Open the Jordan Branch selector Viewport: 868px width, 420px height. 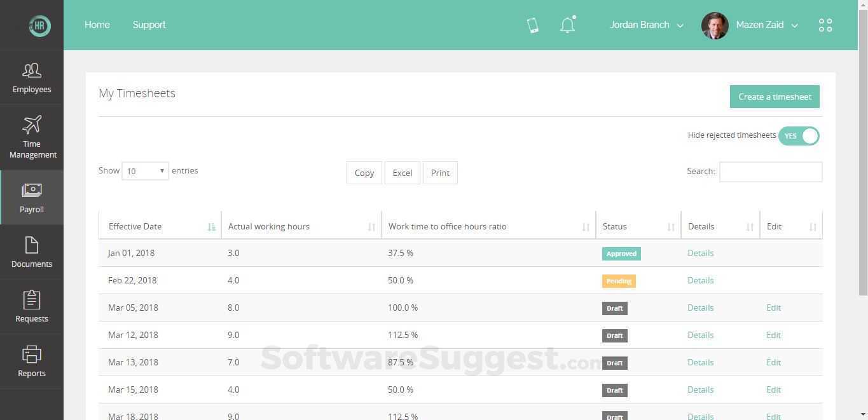coord(645,25)
